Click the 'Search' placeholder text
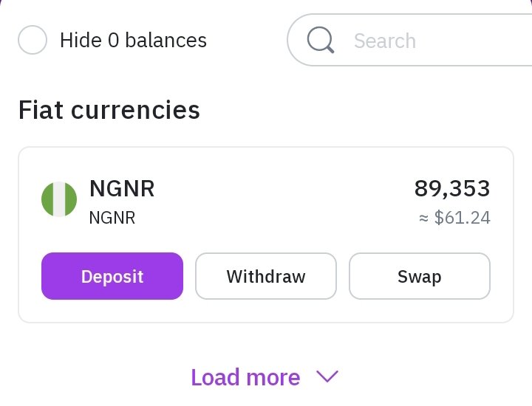Screen dimensions: 532x406 pyautogui.click(x=385, y=41)
